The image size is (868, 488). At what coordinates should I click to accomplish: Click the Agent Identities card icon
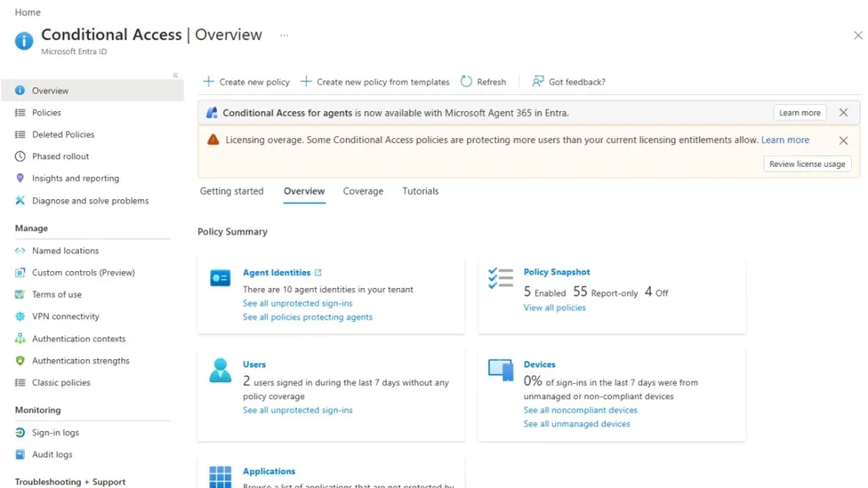pyautogui.click(x=220, y=278)
